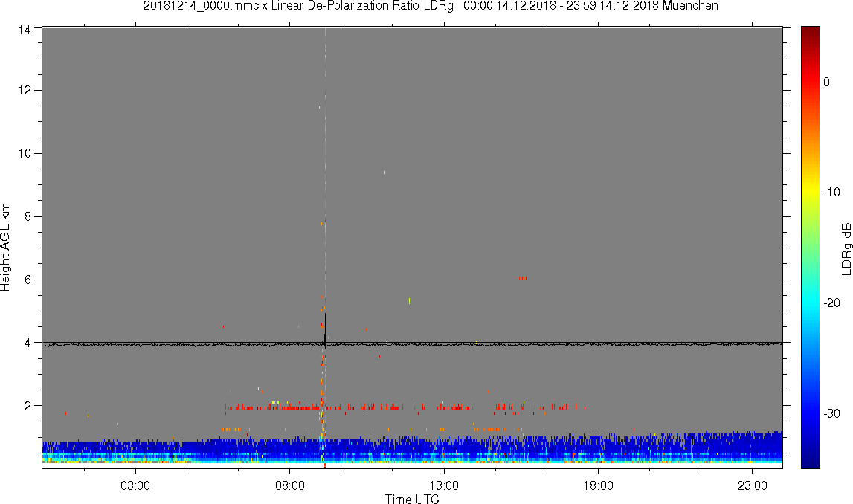This screenshot has width=853, height=504.
Task: Click the '6' height axis label
Action: coord(28,280)
